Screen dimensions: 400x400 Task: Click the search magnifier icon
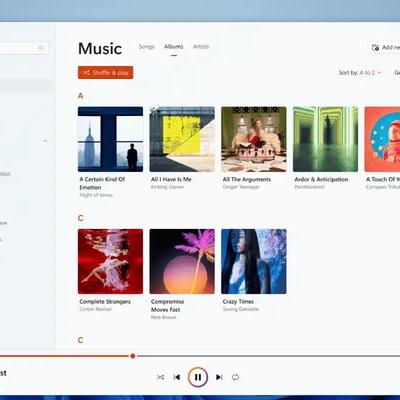coord(41,48)
